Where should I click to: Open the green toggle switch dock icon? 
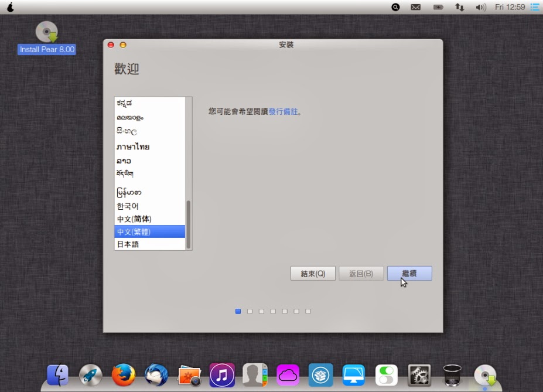point(387,375)
